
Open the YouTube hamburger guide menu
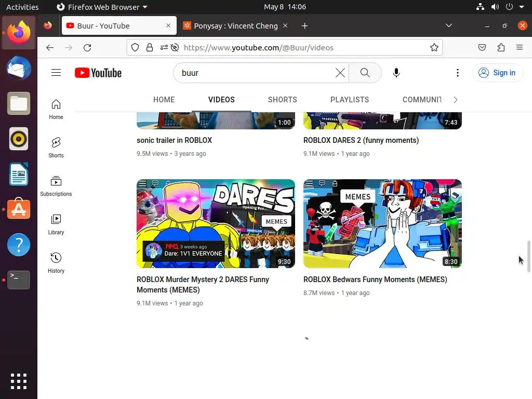tap(56, 73)
